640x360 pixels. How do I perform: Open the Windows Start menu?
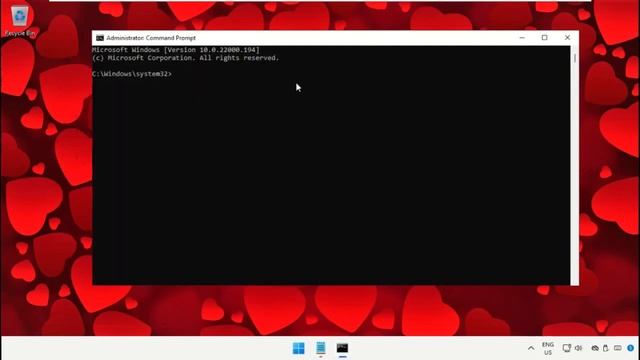[298, 348]
